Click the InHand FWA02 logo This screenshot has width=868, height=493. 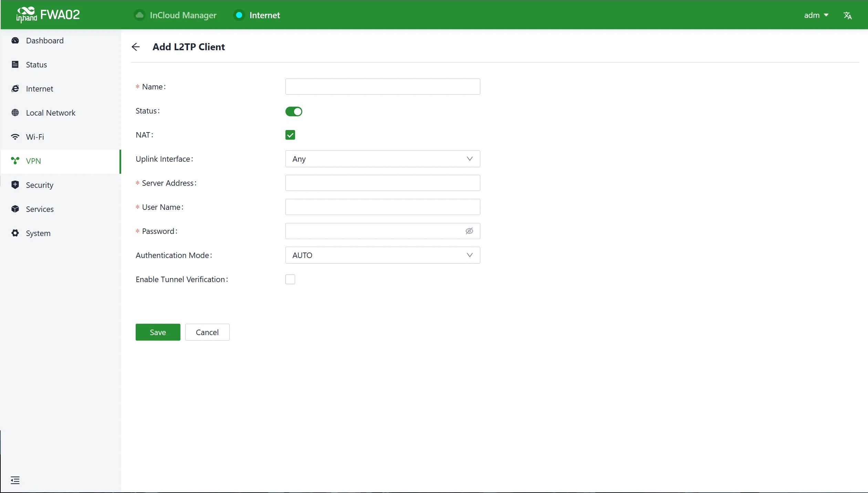[48, 15]
